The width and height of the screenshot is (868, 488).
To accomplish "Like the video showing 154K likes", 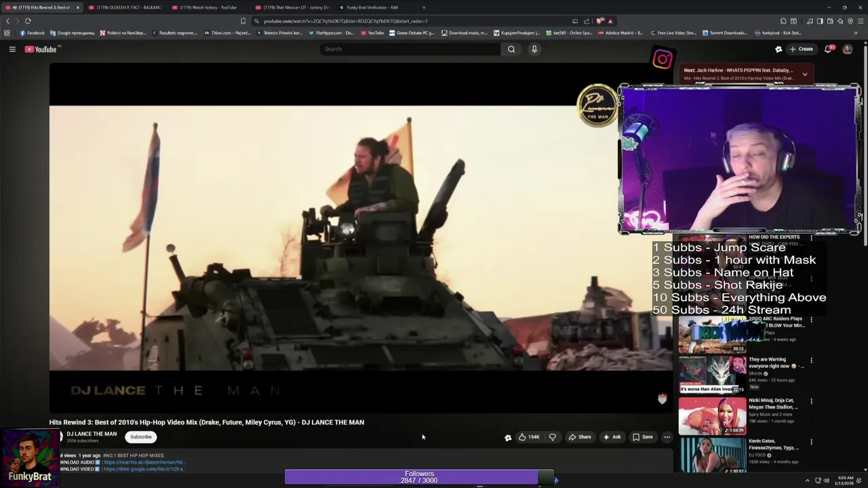I will coord(529,437).
